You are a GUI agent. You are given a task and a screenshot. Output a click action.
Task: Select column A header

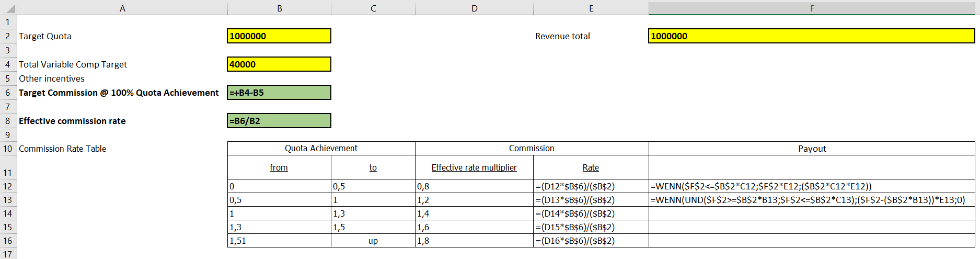[x=122, y=8]
